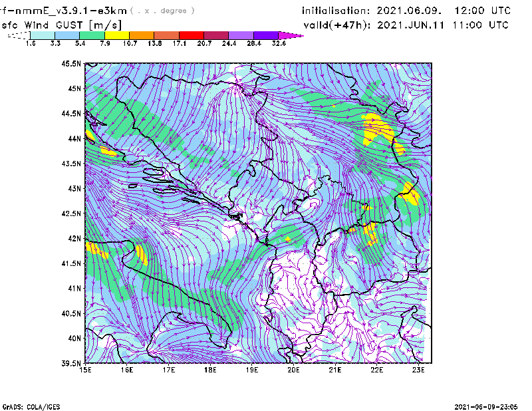Click the '23E' longitude label

click(x=418, y=370)
